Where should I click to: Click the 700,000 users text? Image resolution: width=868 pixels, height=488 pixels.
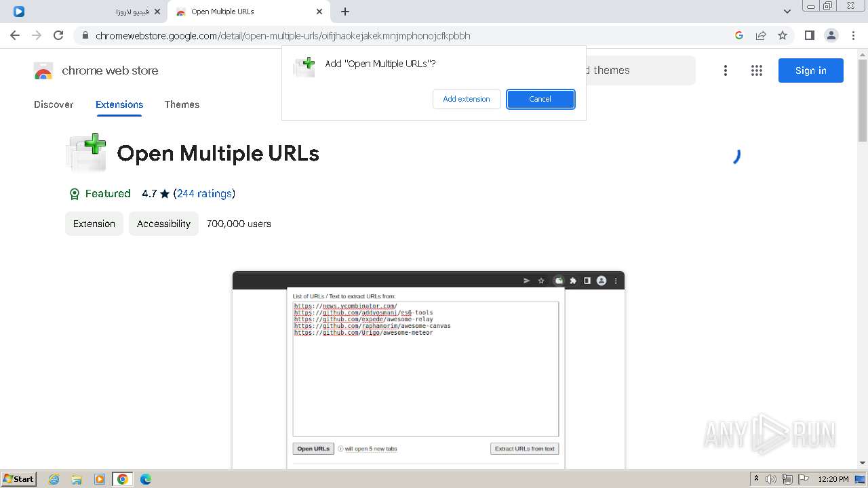click(239, 224)
